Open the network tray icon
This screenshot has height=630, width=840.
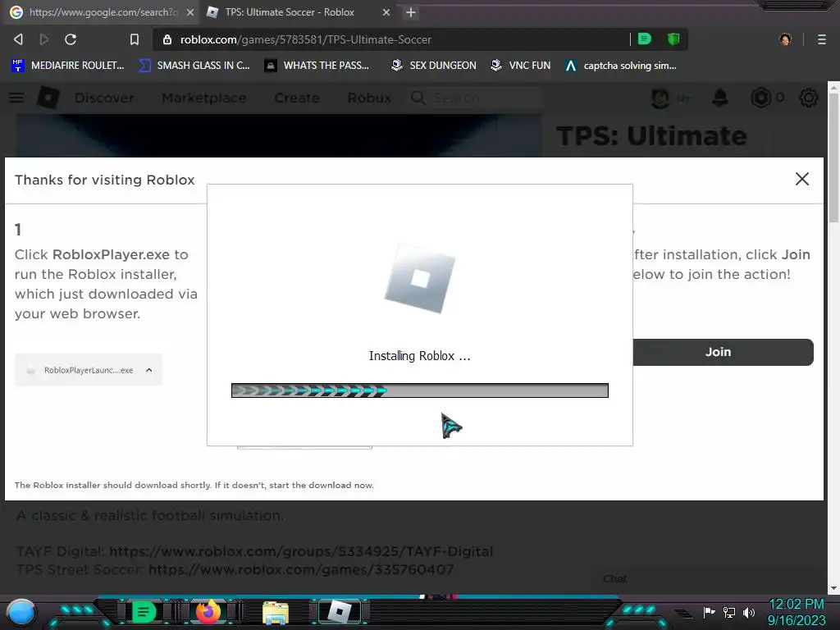click(x=729, y=612)
